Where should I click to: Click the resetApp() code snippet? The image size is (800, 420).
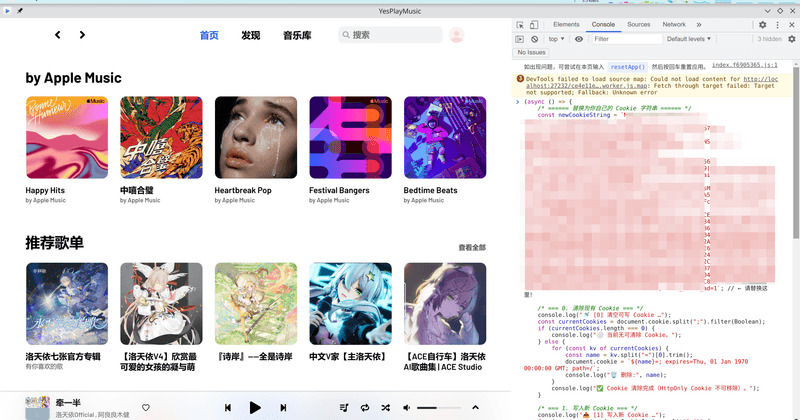click(628, 67)
